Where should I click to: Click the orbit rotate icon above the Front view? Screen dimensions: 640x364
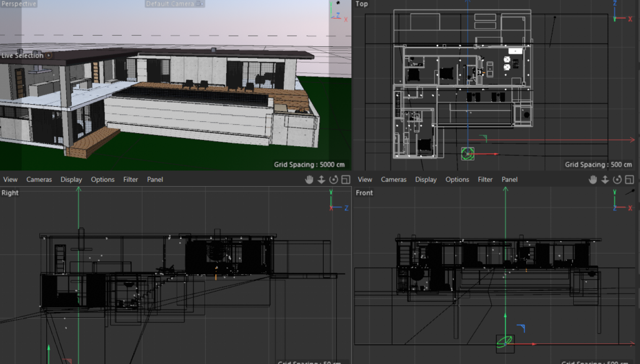pos(619,180)
